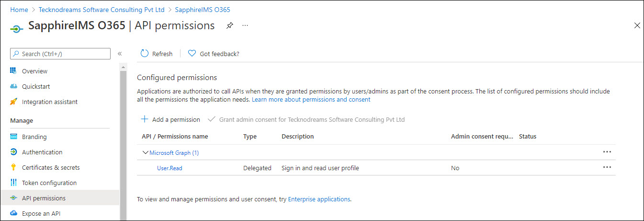Click the feedback heart icon
The height and width of the screenshot is (221, 644).
pos(192,54)
